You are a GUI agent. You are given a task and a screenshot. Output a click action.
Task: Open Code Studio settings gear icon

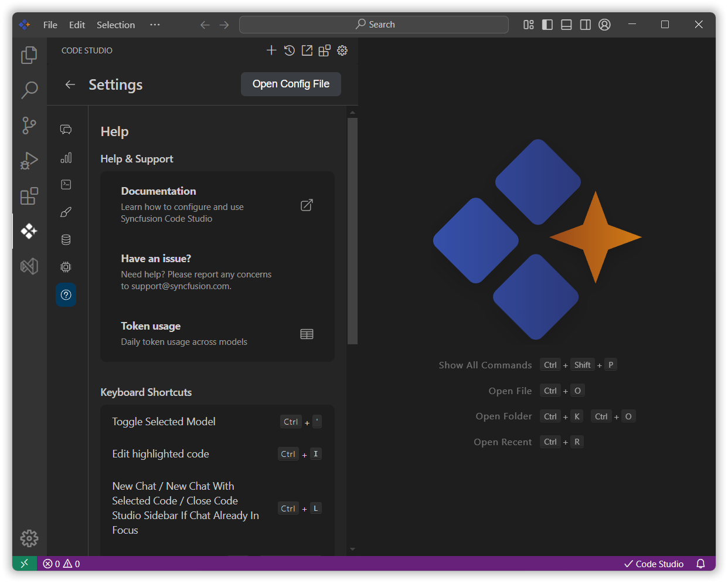point(342,50)
